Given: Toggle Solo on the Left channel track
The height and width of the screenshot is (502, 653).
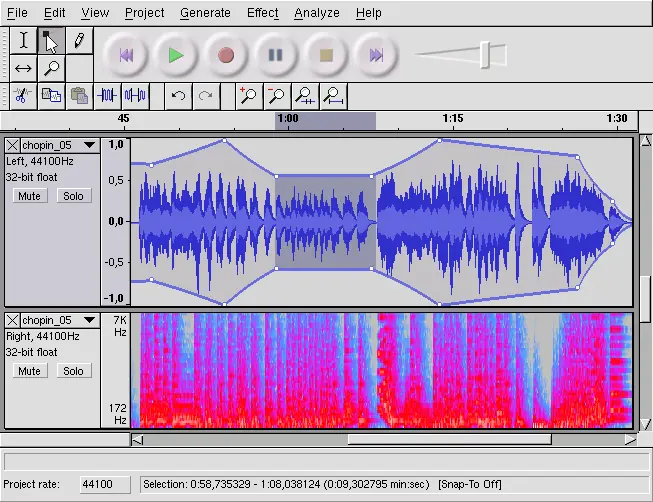Looking at the screenshot, I should point(73,196).
